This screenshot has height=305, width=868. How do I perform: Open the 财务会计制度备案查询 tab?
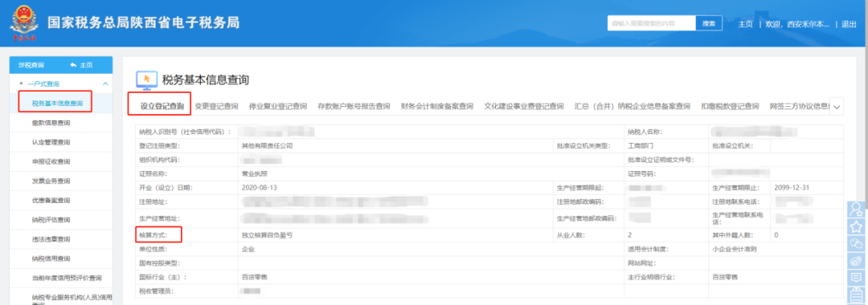click(x=436, y=106)
